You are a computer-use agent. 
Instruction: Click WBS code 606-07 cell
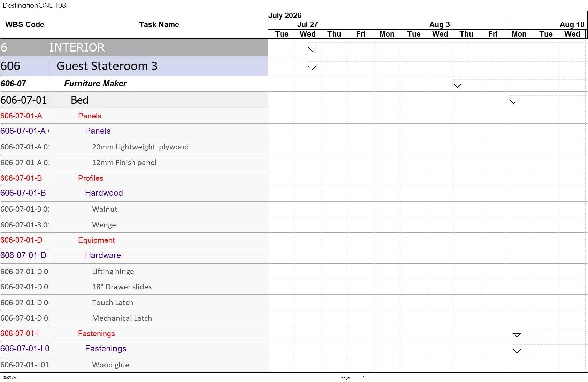(25, 84)
